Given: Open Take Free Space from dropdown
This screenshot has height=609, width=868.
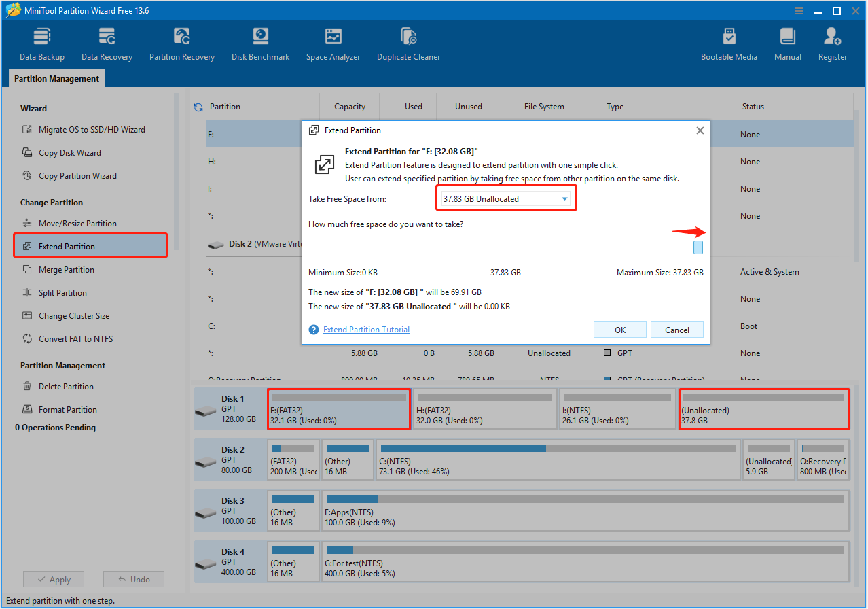Looking at the screenshot, I should pos(506,199).
